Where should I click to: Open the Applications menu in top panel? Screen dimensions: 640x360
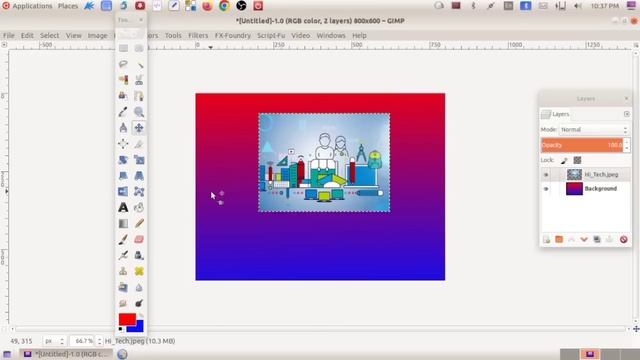(32, 6)
